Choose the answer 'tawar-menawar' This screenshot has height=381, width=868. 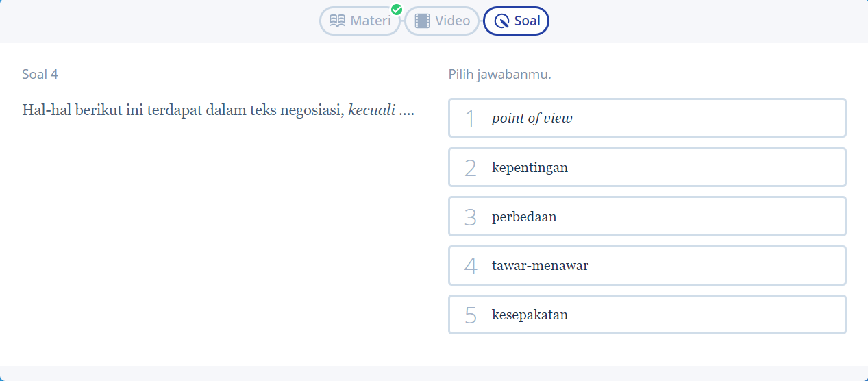click(x=540, y=266)
